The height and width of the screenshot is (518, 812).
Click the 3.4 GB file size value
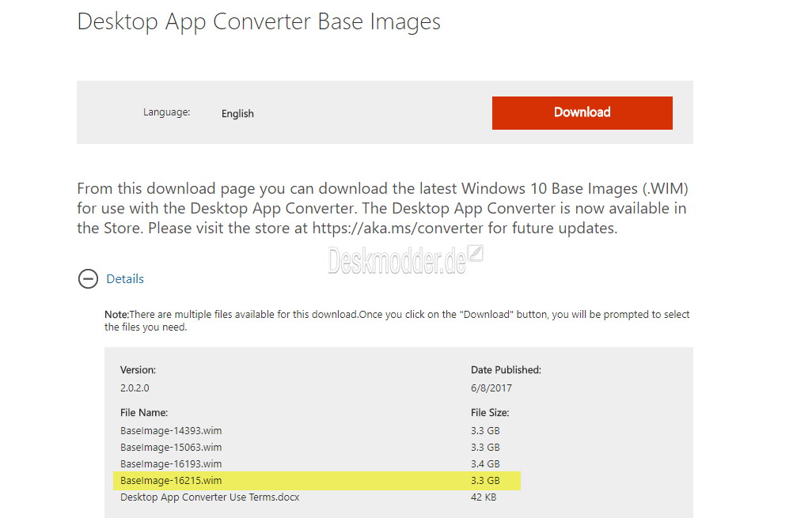(485, 463)
